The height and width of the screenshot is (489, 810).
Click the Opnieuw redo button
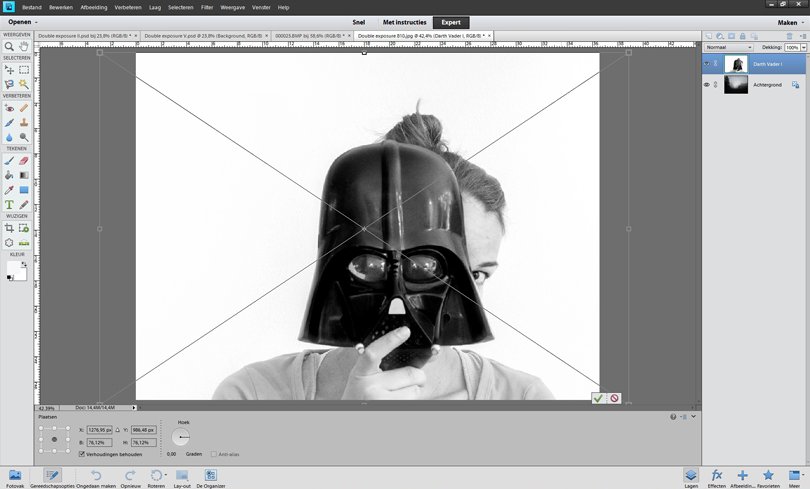130,479
